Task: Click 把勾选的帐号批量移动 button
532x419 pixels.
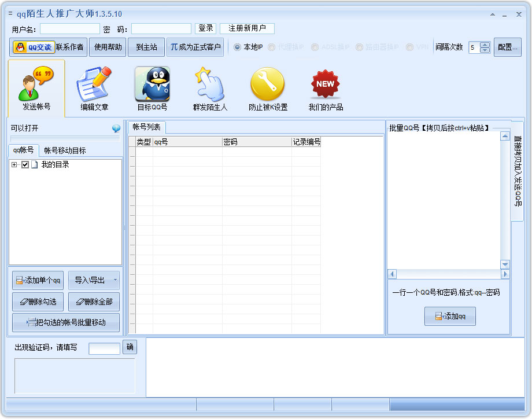Action: point(66,322)
